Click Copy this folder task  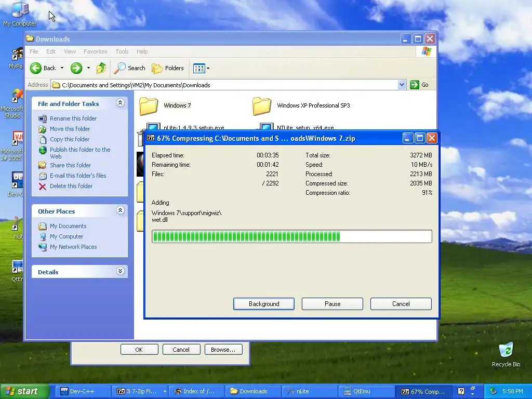click(x=70, y=139)
